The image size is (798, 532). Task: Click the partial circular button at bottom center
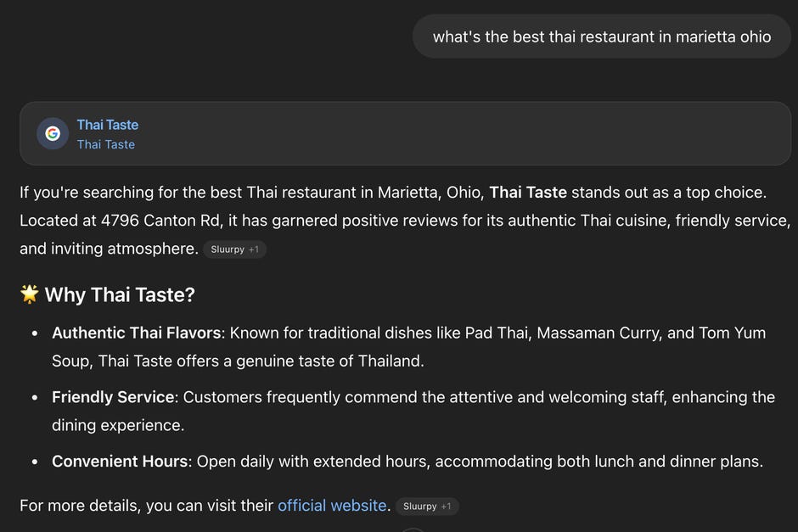413,530
